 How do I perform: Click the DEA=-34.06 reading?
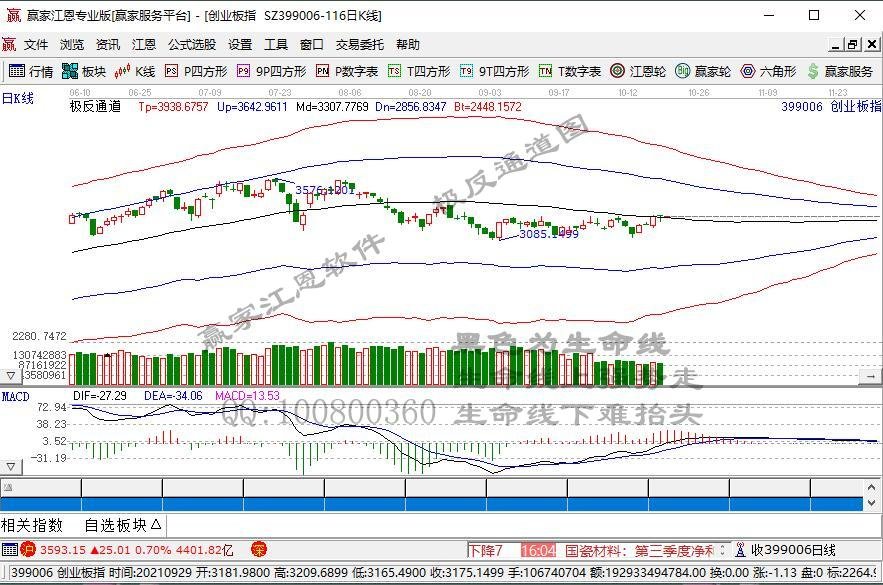click(173, 396)
